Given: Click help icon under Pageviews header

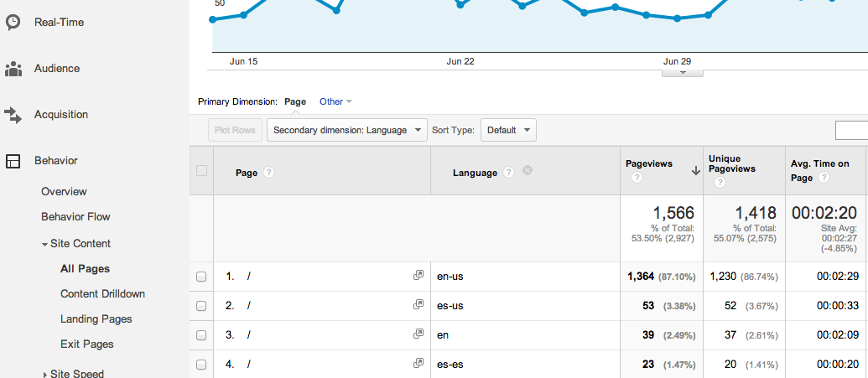Looking at the screenshot, I should 637,178.
